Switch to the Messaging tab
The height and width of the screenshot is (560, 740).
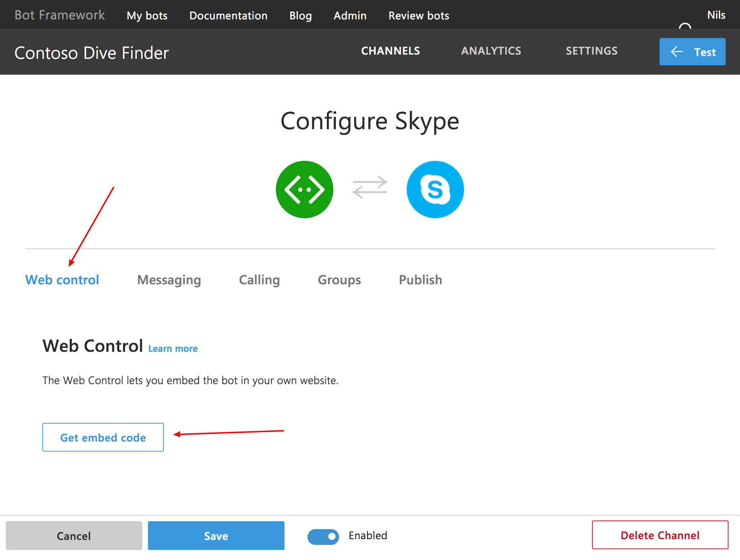point(169,280)
